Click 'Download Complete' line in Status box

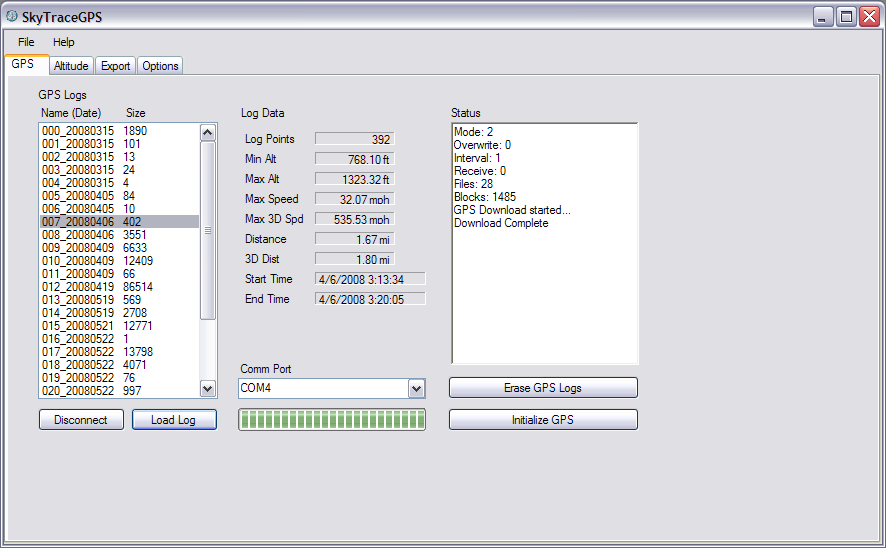pos(501,223)
